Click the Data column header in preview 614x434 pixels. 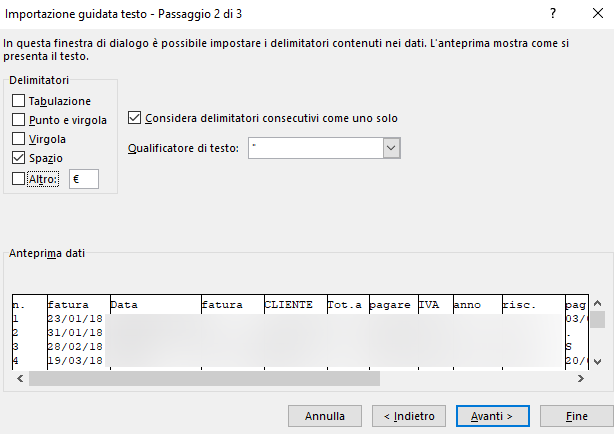[x=124, y=305]
